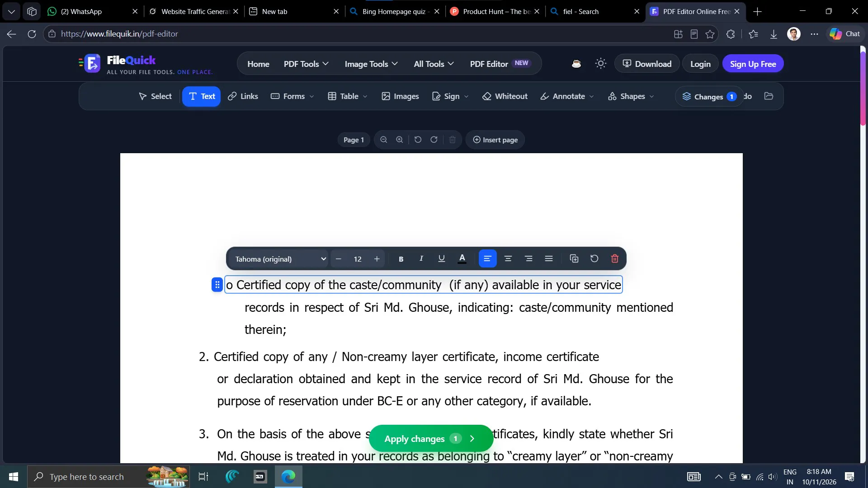Decrease font size with minus button
This screenshot has width=868, height=488.
pyautogui.click(x=338, y=259)
